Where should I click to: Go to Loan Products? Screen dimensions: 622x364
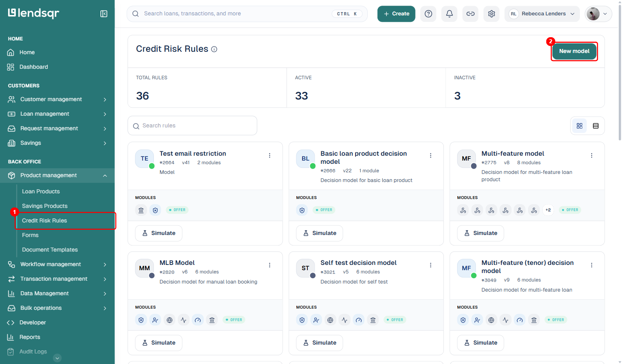(x=41, y=192)
